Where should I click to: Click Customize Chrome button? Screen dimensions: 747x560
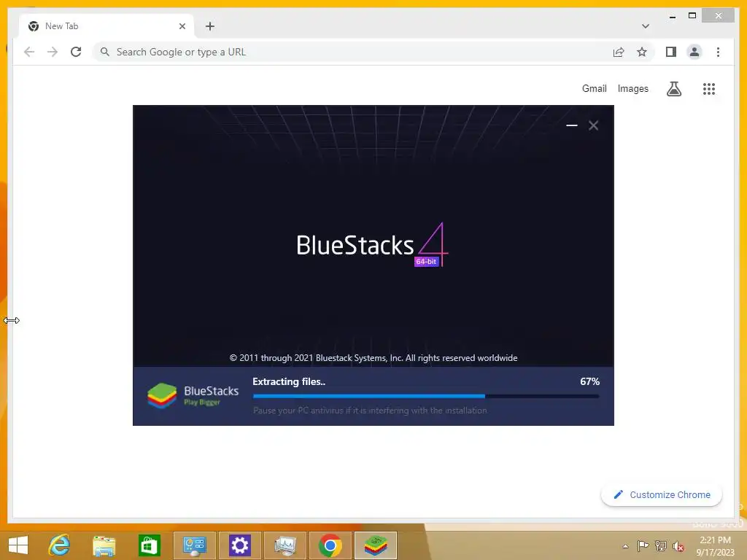(662, 495)
